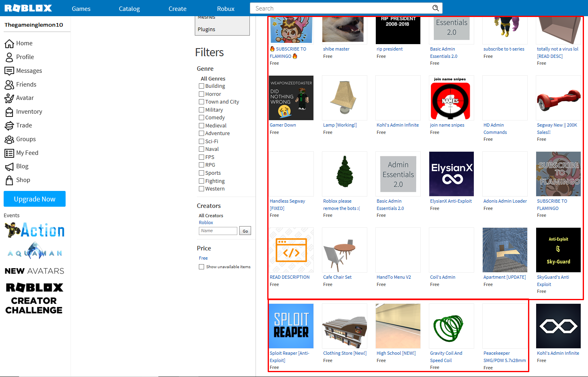Open the Segway New thumbnail
The width and height of the screenshot is (588, 377).
click(558, 98)
